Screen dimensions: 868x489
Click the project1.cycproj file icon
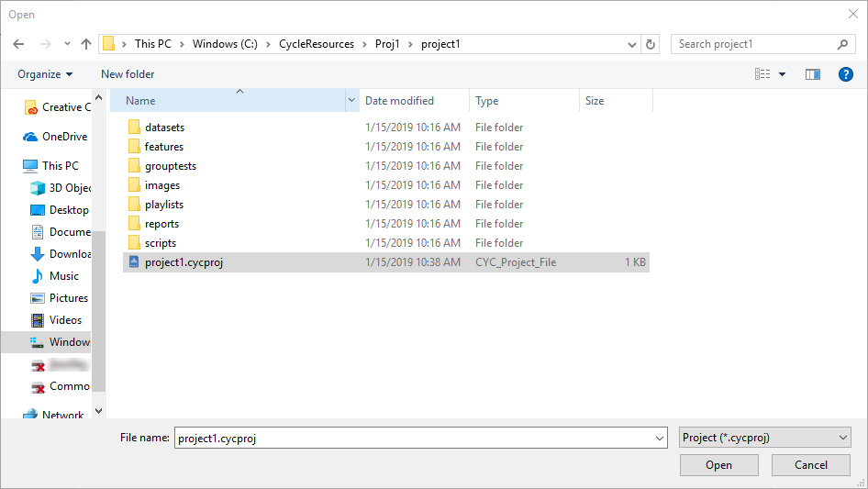[x=134, y=262]
